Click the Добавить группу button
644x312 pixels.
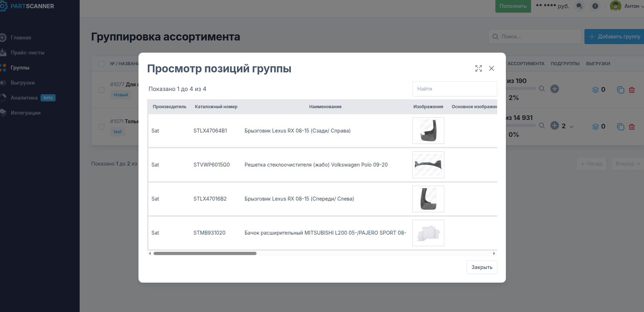[614, 37]
